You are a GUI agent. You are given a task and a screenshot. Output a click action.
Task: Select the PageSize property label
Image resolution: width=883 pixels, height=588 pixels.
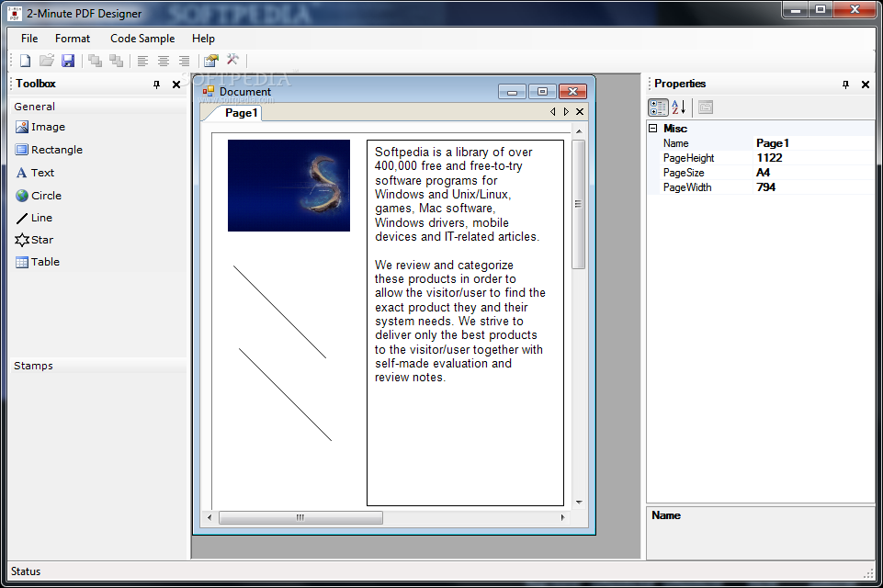(x=684, y=173)
